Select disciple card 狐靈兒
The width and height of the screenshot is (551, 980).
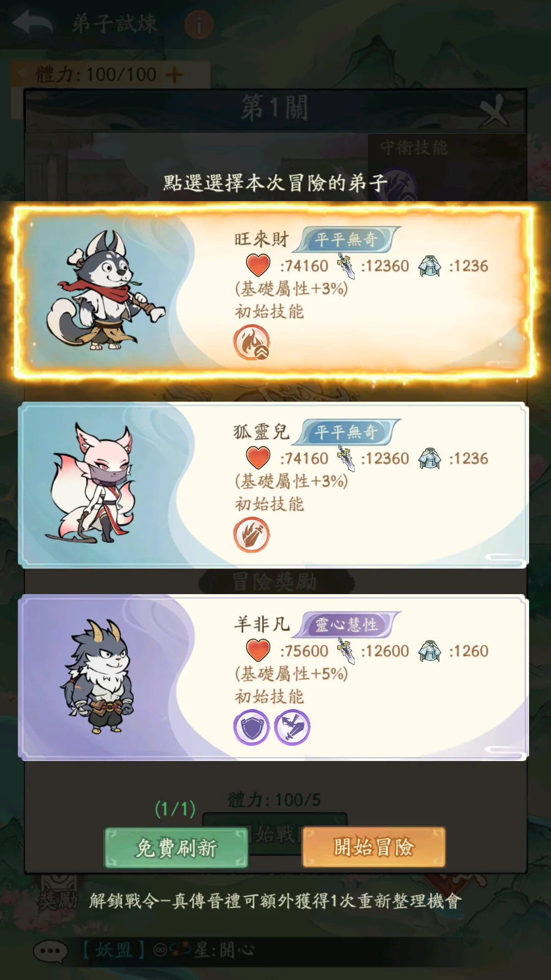point(273,485)
